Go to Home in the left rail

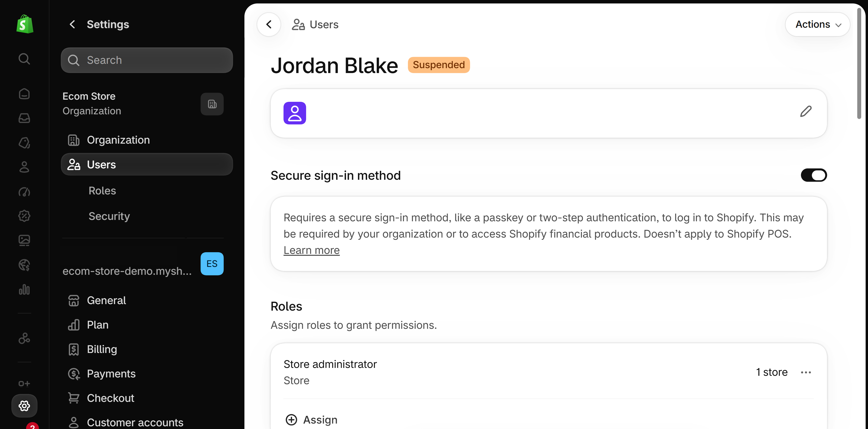24,94
